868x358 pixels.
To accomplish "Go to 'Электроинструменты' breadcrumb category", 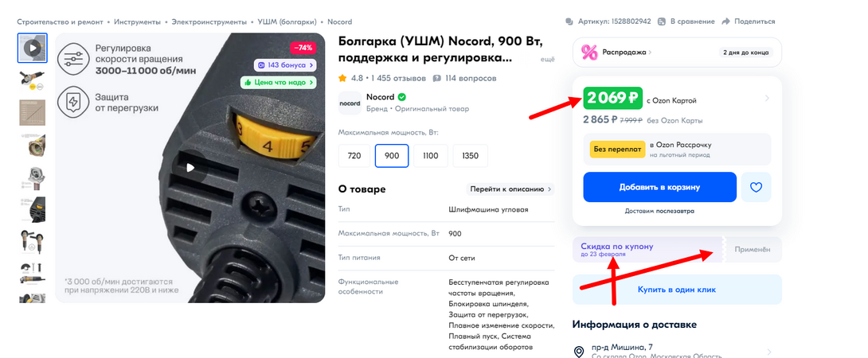I will click(x=209, y=22).
